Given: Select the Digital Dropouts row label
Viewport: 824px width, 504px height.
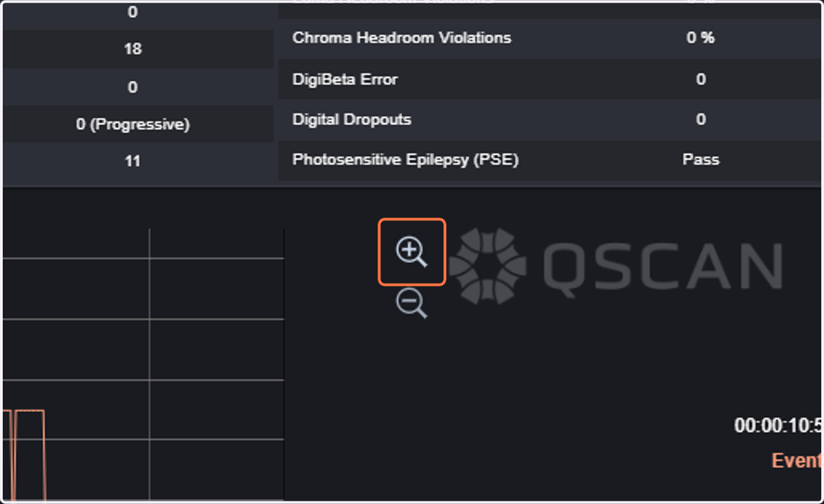Looking at the screenshot, I should [352, 119].
